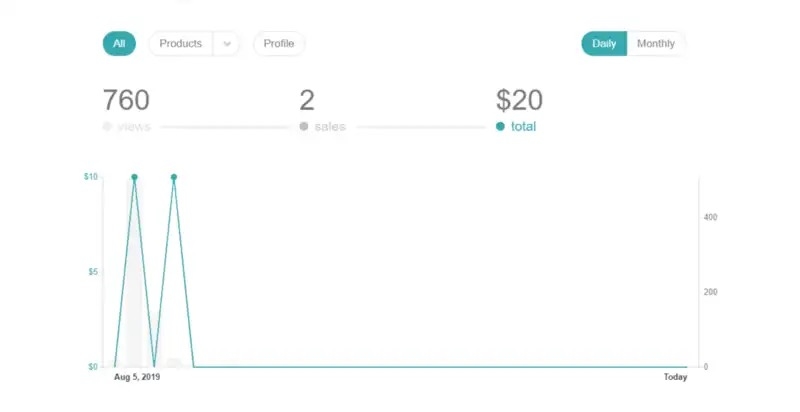Select the first $10 peak data point
The height and width of the screenshot is (412, 800).
pyautogui.click(x=134, y=177)
